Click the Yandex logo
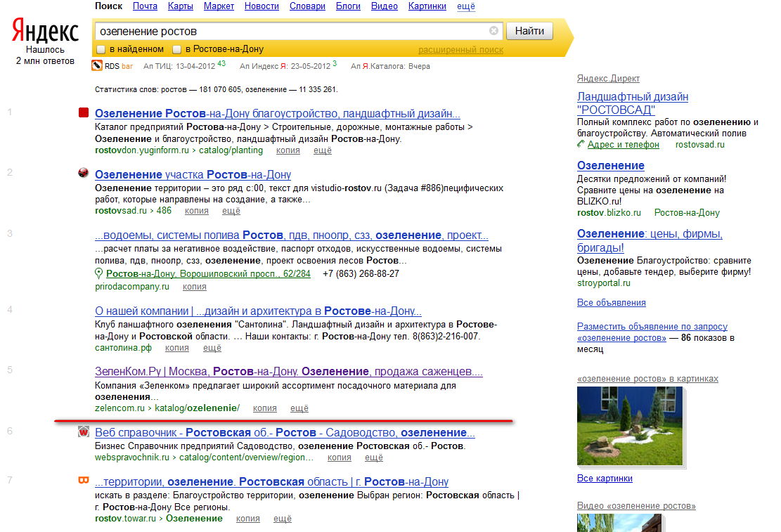The height and width of the screenshot is (532, 781). 45,31
